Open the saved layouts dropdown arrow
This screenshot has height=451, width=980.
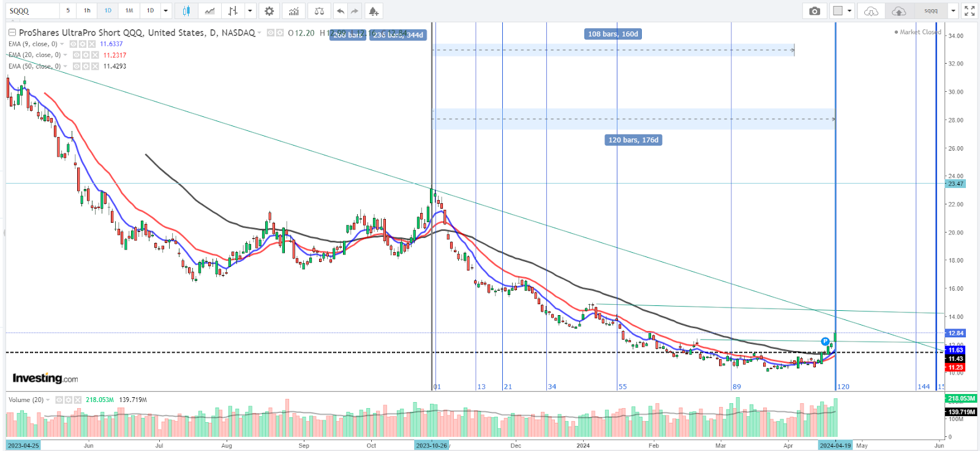pyautogui.click(x=953, y=11)
